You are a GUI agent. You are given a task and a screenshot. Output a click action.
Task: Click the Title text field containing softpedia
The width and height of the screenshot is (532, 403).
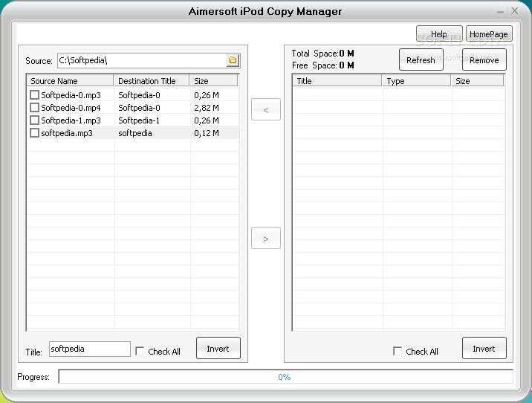tap(89, 349)
